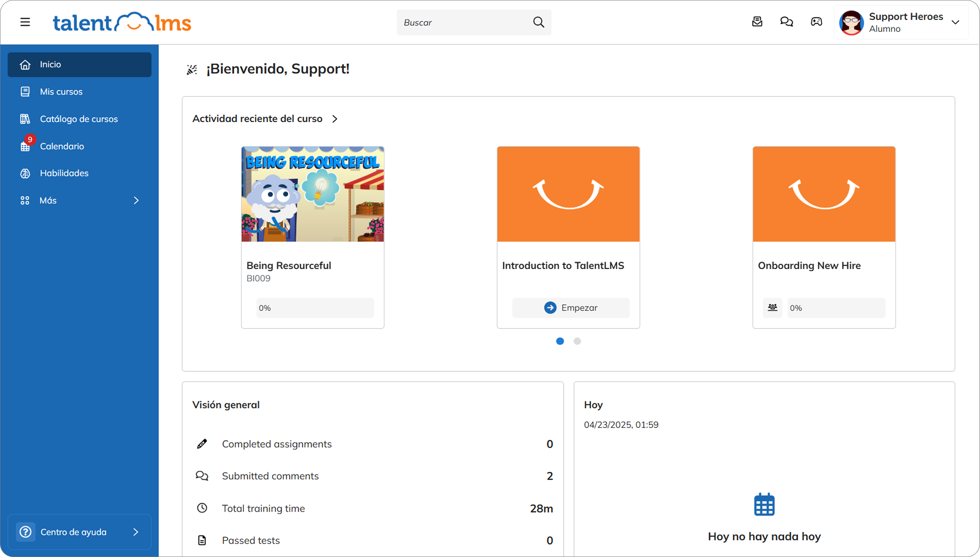The height and width of the screenshot is (557, 980).
Task: Click Being Resourceful 0% progress bar
Action: coord(315,307)
